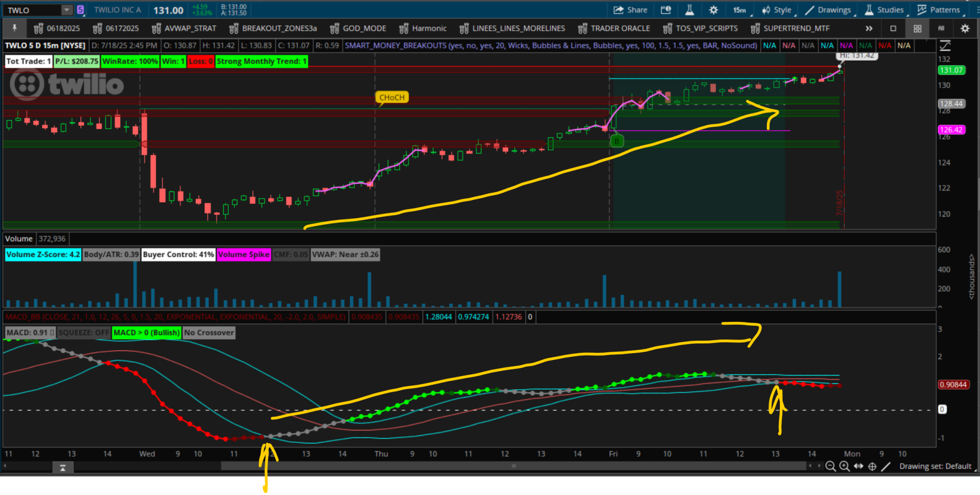The width and height of the screenshot is (980, 495).
Task: Click the Zoom in magnifier icon
Action: click(x=844, y=466)
